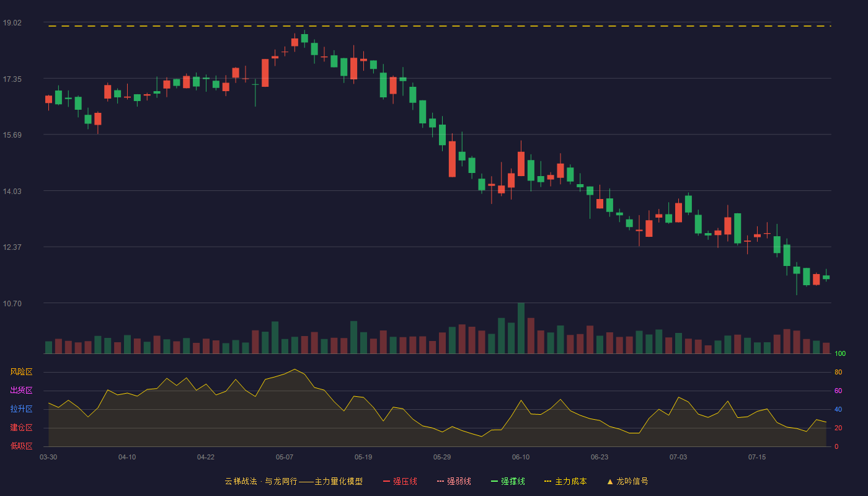The height and width of the screenshot is (496, 868).
Task: Toggle the 强压线 legend entry
Action: [x=400, y=481]
